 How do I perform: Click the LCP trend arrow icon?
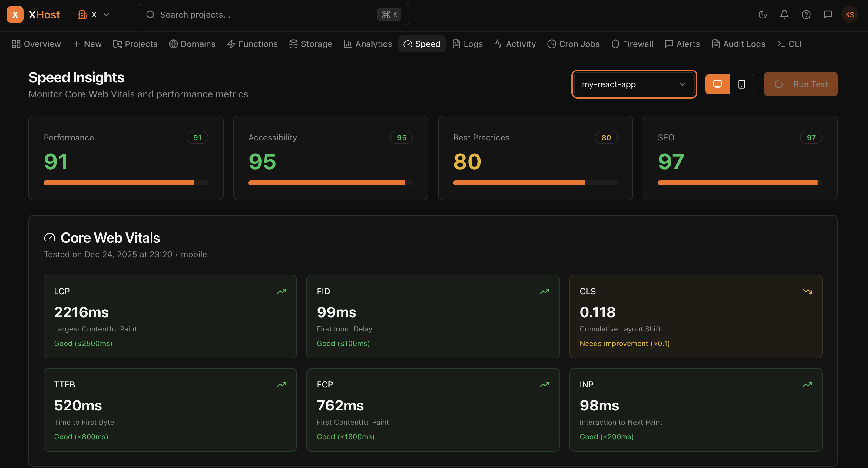tap(281, 291)
